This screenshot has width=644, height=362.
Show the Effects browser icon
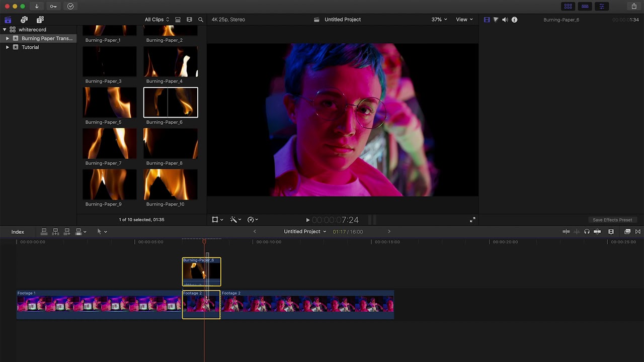627,232
